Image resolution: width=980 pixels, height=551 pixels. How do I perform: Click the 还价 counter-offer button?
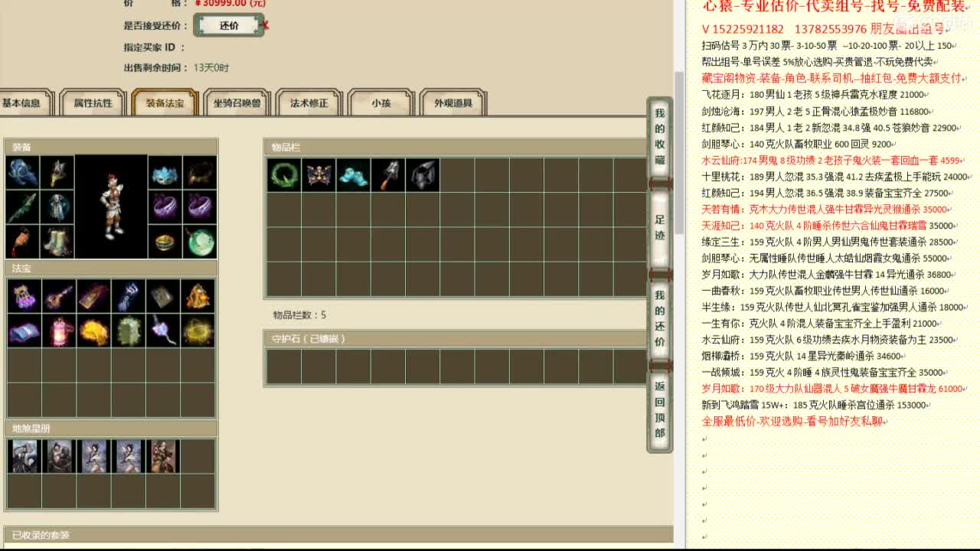tap(229, 24)
